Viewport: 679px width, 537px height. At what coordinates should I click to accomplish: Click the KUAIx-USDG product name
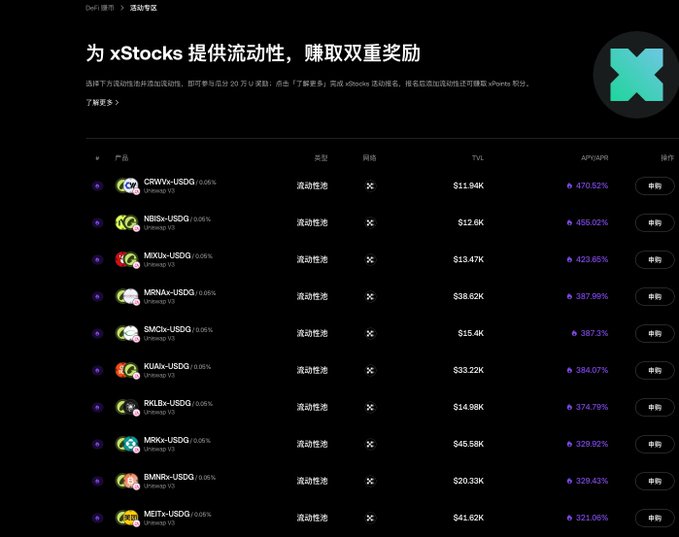click(x=166, y=366)
